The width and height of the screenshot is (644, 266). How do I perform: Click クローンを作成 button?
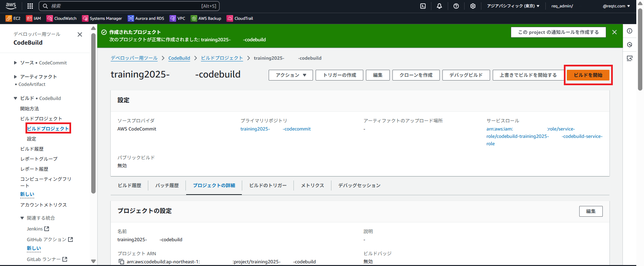pos(416,75)
